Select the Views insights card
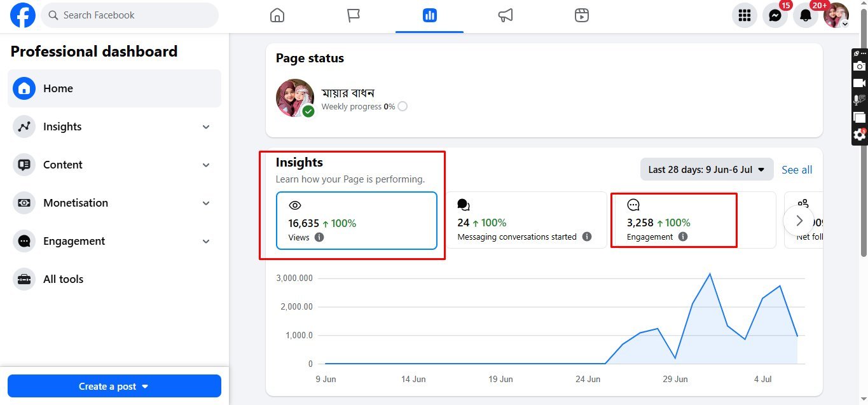The height and width of the screenshot is (405, 868). [x=357, y=221]
